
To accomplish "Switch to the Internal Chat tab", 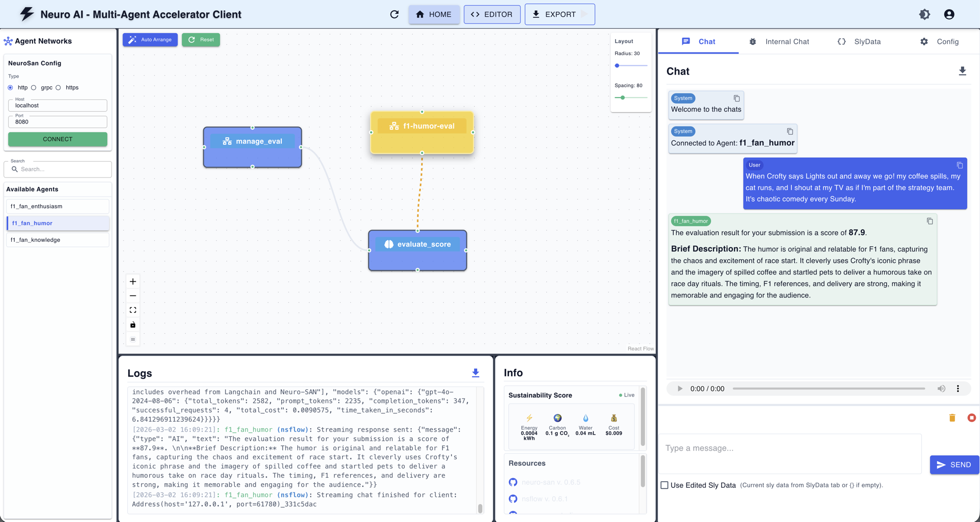I will point(787,41).
